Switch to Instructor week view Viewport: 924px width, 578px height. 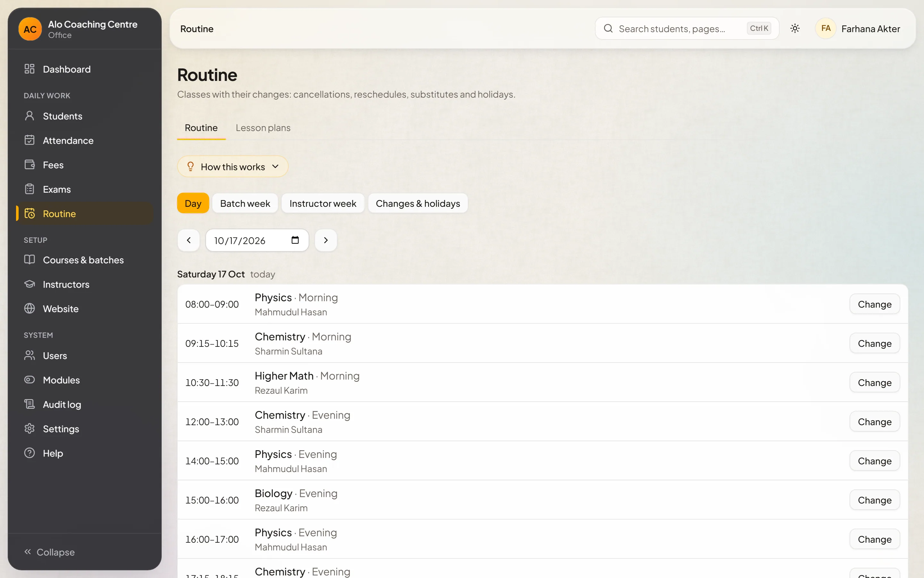click(x=323, y=203)
